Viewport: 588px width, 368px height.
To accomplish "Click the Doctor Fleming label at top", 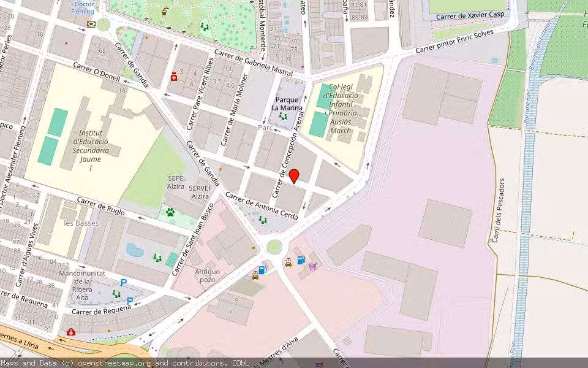I will tap(83, 8).
